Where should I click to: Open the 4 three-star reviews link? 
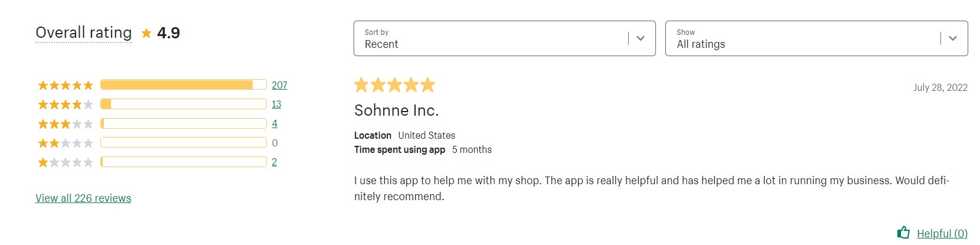(x=275, y=123)
